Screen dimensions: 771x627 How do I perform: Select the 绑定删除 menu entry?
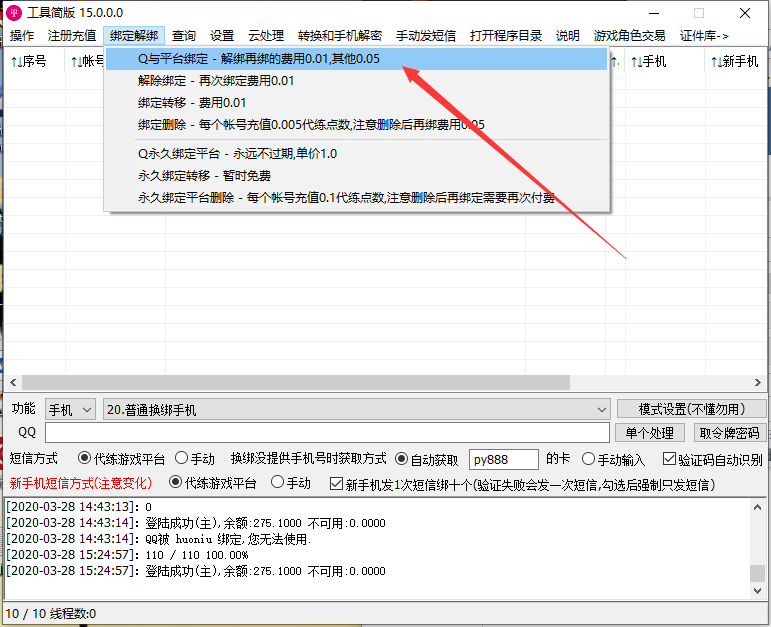(x=356, y=125)
